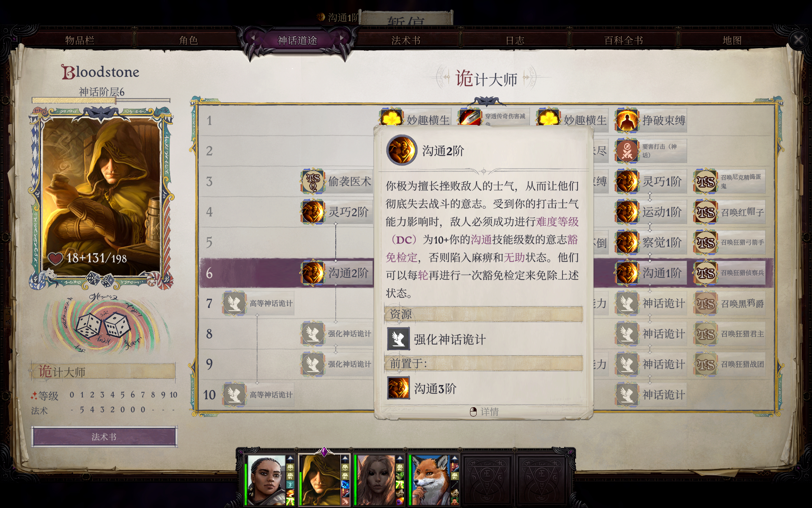Image resolution: width=812 pixels, height=508 pixels.
Task: Select the 察觉1阶 ability icon
Action: coord(627,242)
